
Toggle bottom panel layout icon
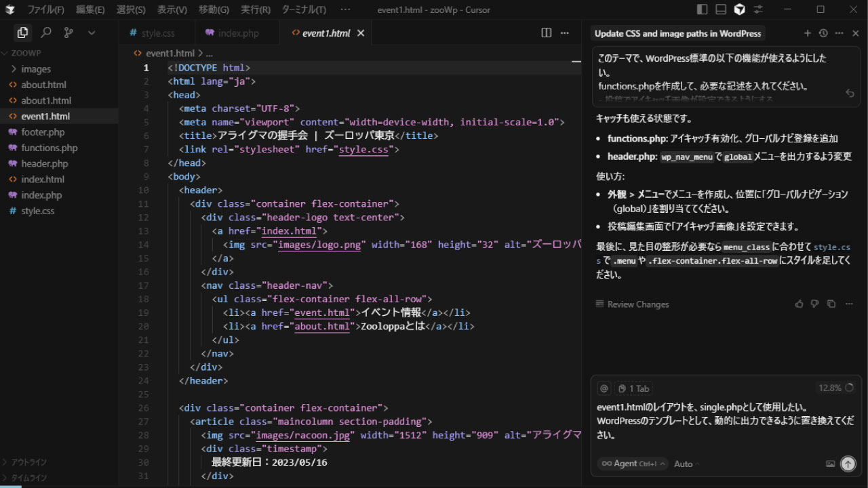(x=721, y=9)
